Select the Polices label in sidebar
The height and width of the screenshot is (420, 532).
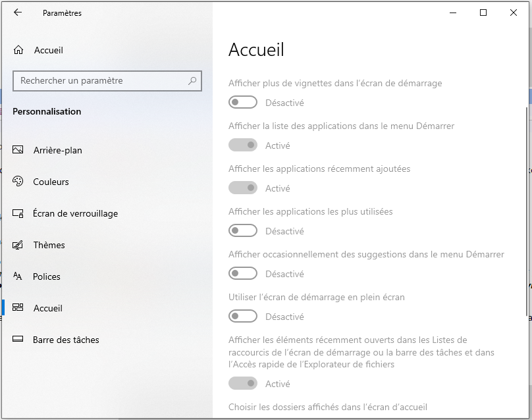[47, 276]
